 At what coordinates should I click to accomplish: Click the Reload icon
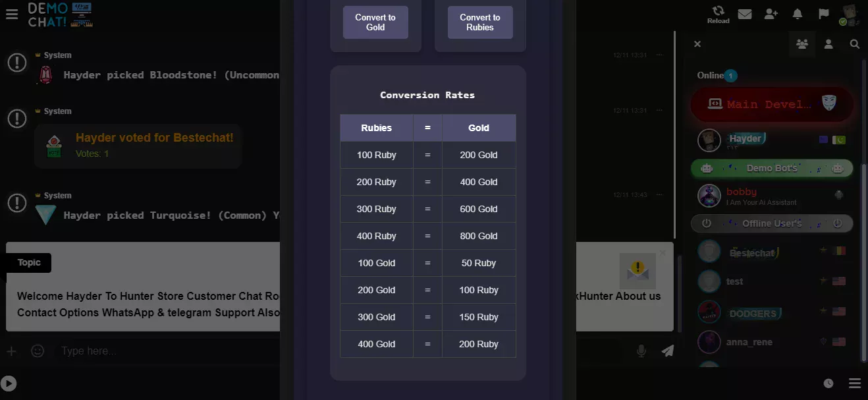click(x=718, y=14)
